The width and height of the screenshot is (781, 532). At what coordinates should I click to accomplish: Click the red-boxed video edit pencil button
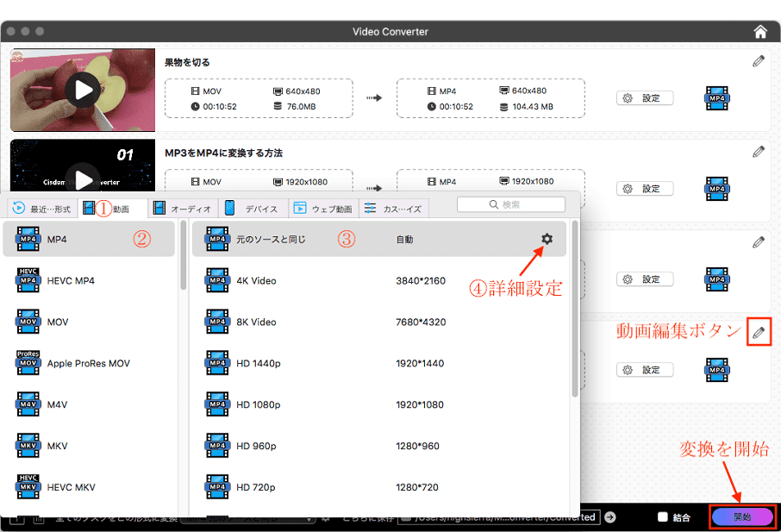(x=758, y=333)
